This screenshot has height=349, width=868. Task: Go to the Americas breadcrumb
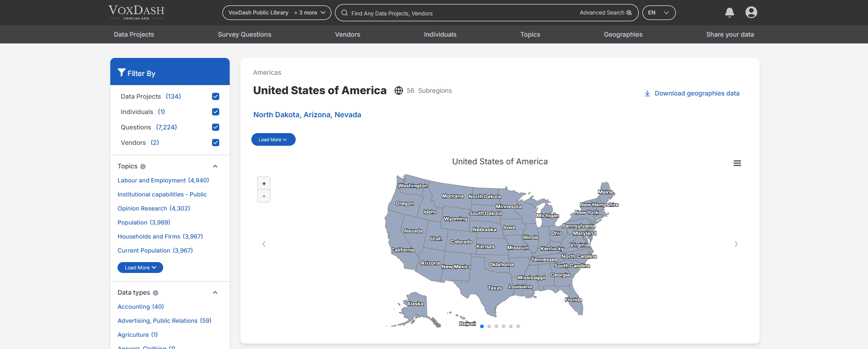(x=267, y=72)
